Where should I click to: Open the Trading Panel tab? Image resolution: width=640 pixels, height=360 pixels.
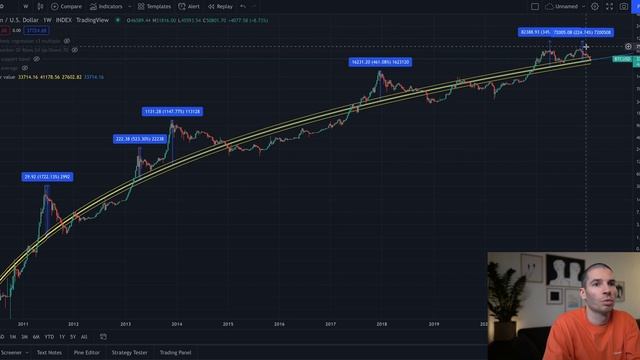[x=176, y=353]
